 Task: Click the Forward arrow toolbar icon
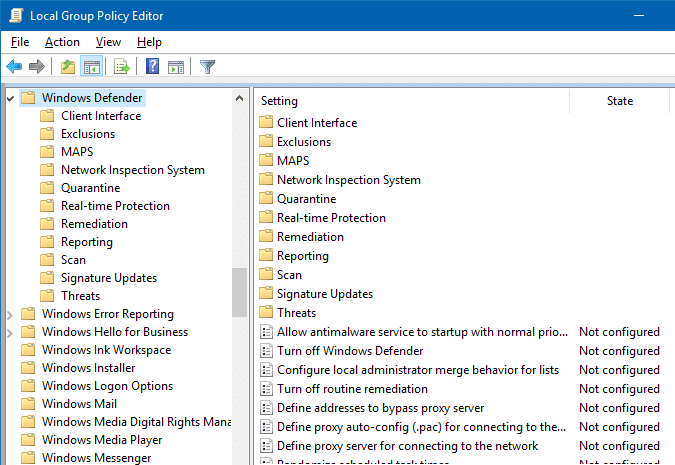[x=37, y=67]
